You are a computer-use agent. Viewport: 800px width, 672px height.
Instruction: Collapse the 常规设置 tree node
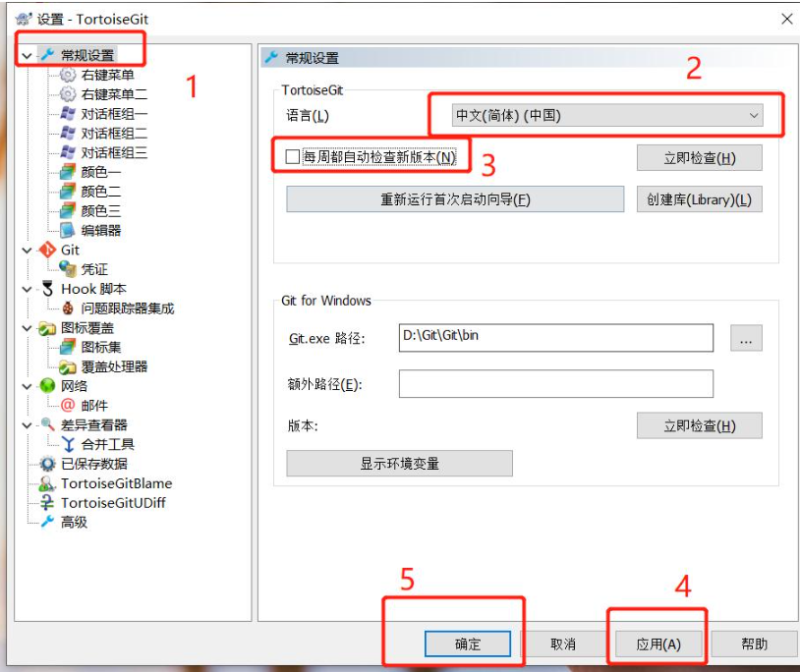pos(27,56)
